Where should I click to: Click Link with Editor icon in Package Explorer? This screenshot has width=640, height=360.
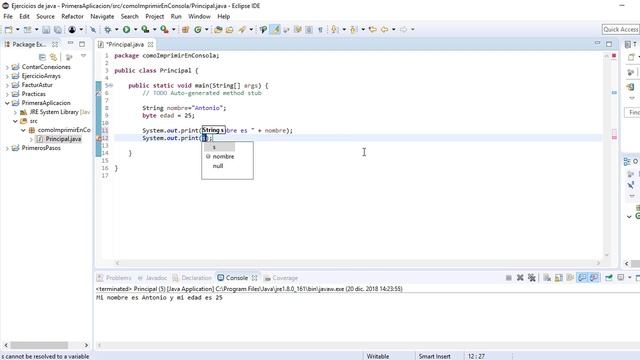(53, 57)
